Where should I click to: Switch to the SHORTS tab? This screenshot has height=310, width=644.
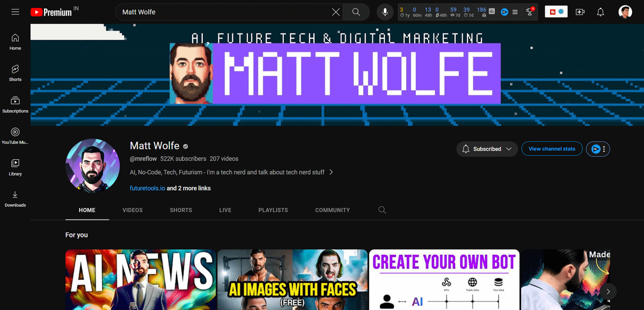(x=181, y=210)
